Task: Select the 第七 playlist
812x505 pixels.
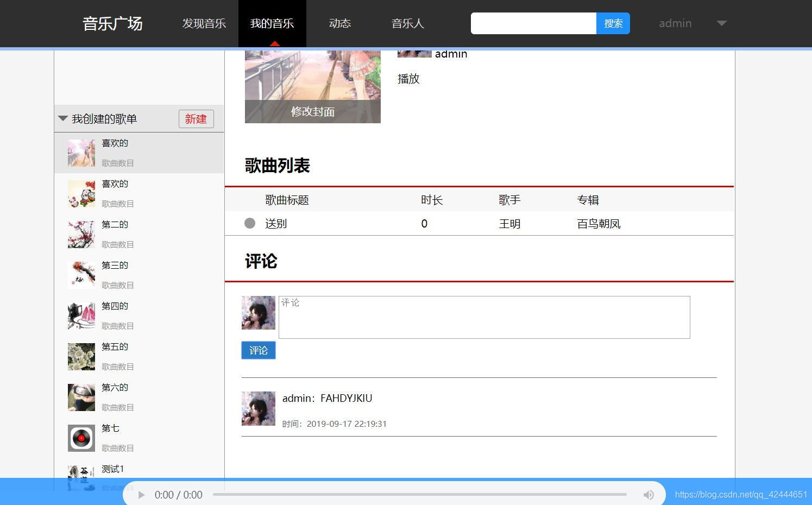Action: (139, 438)
